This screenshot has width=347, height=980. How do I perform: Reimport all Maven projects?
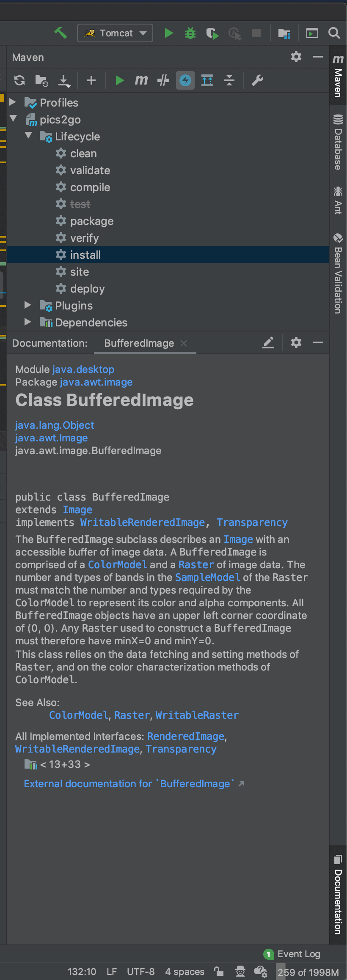19,80
